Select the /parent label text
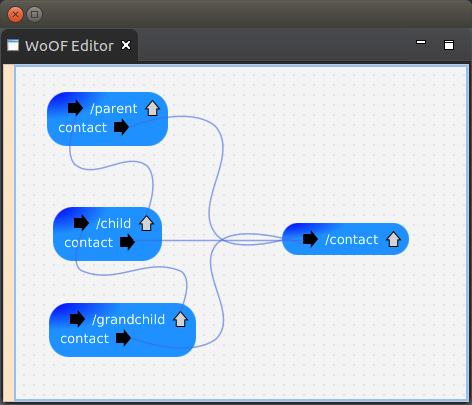472x405 pixels. click(x=114, y=109)
